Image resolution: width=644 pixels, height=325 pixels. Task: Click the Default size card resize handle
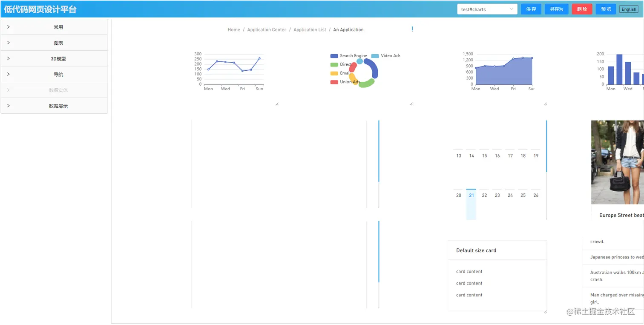click(x=545, y=312)
